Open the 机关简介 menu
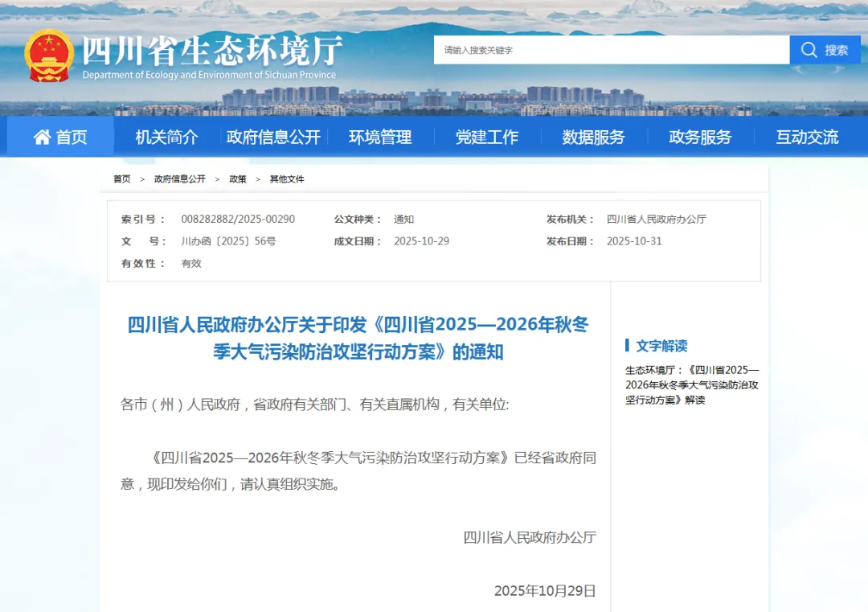Screen dimensions: 868x612 click(166, 138)
